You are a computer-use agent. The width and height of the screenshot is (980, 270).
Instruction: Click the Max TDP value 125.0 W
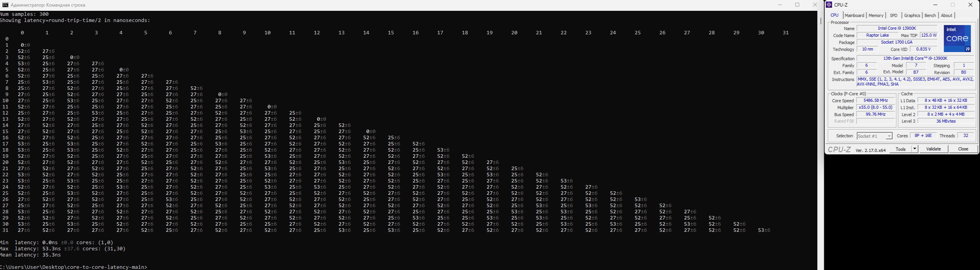tap(928, 35)
